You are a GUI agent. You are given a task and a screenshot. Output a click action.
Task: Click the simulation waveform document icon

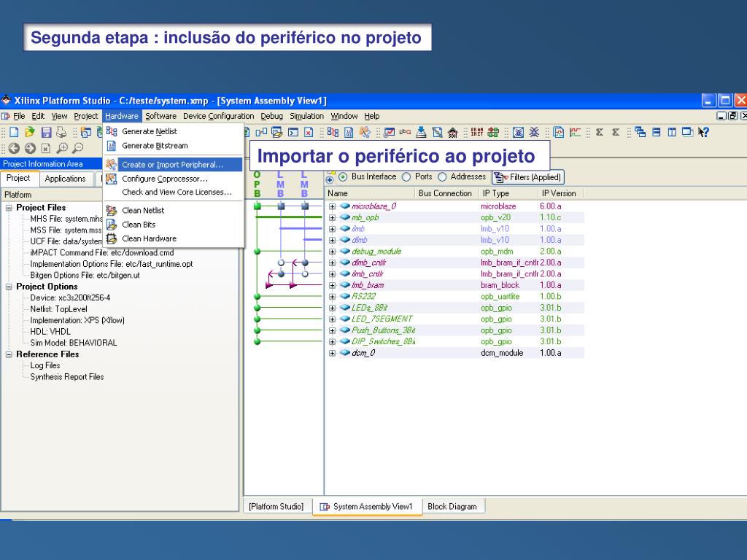click(559, 133)
